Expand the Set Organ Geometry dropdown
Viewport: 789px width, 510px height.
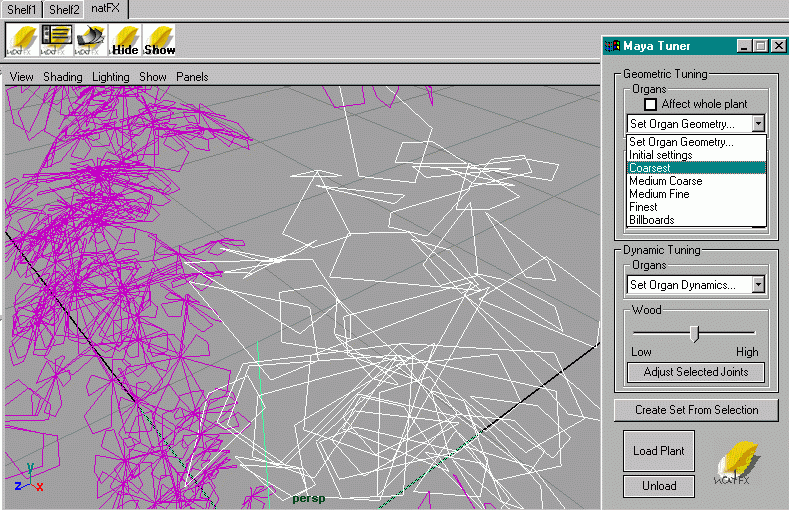(758, 124)
